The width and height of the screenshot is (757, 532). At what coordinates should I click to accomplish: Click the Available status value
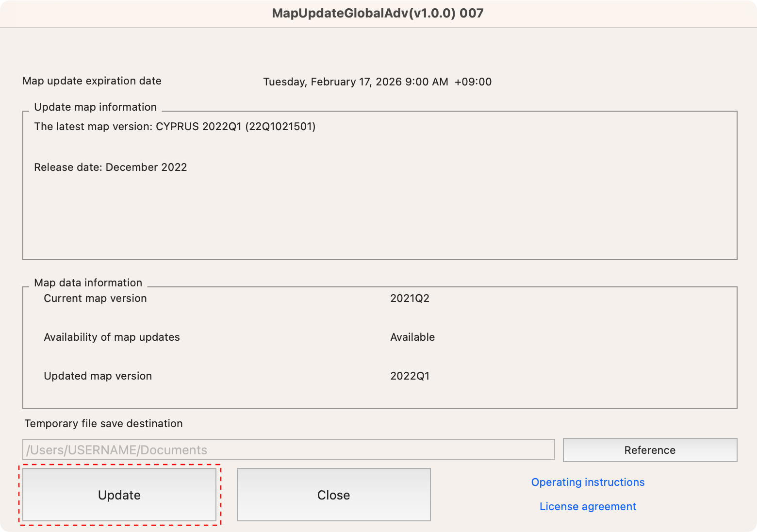pos(412,337)
